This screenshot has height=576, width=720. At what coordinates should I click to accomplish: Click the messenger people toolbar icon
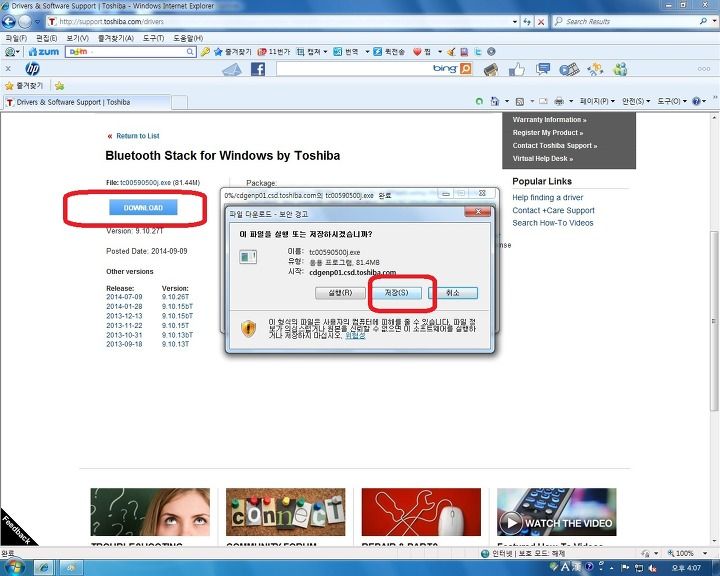pyautogui.click(x=620, y=69)
